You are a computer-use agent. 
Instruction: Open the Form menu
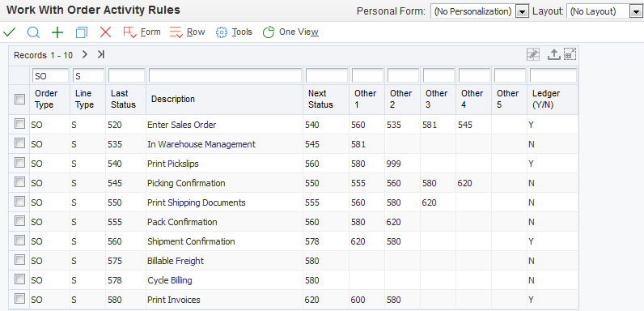click(x=142, y=32)
